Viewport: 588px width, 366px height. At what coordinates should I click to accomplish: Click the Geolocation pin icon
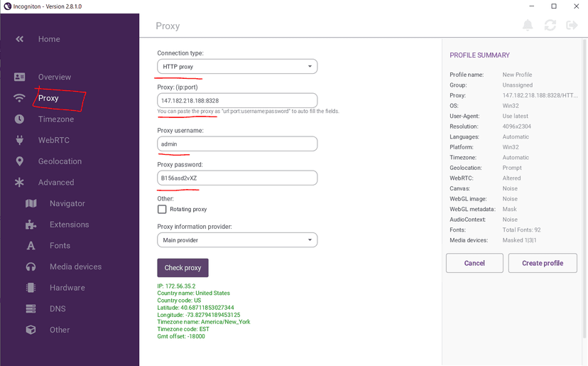(20, 161)
